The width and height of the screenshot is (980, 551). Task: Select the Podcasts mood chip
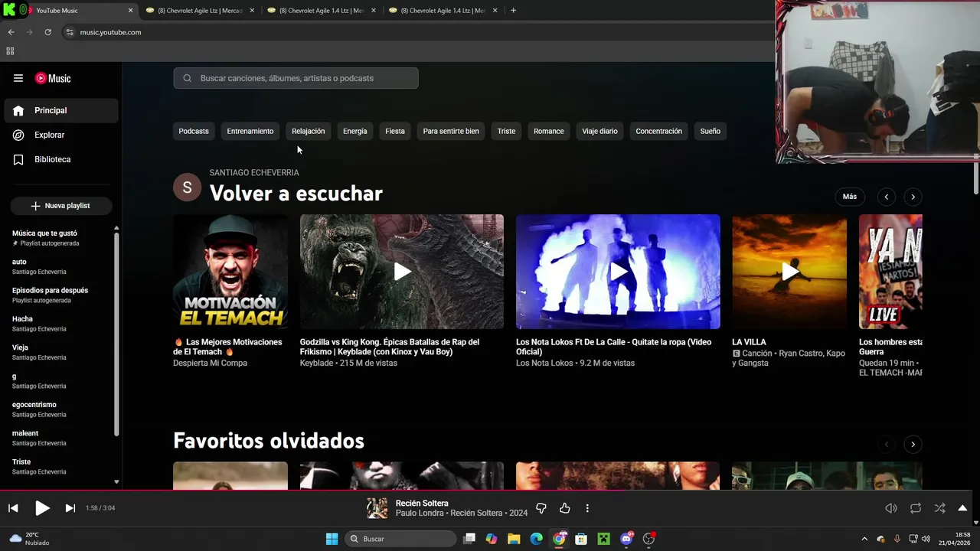(194, 131)
